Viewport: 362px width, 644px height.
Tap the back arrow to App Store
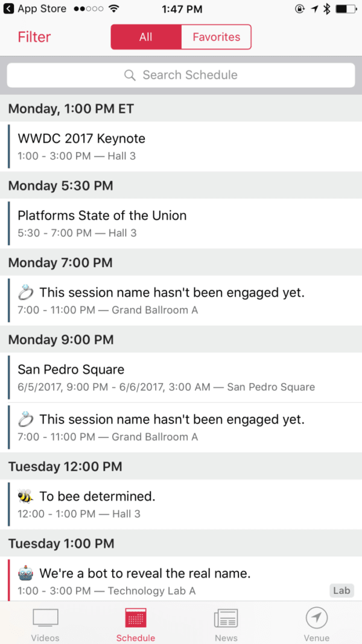coord(9,9)
